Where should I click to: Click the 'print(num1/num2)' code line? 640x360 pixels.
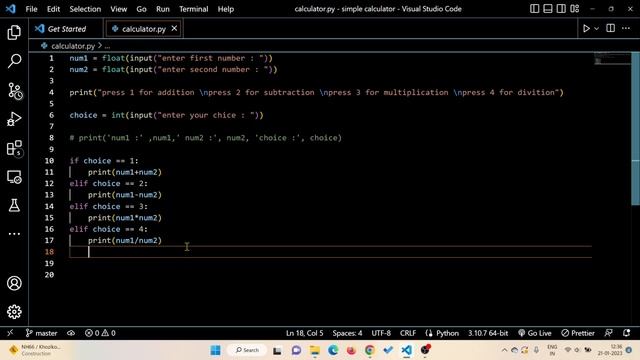pos(125,240)
